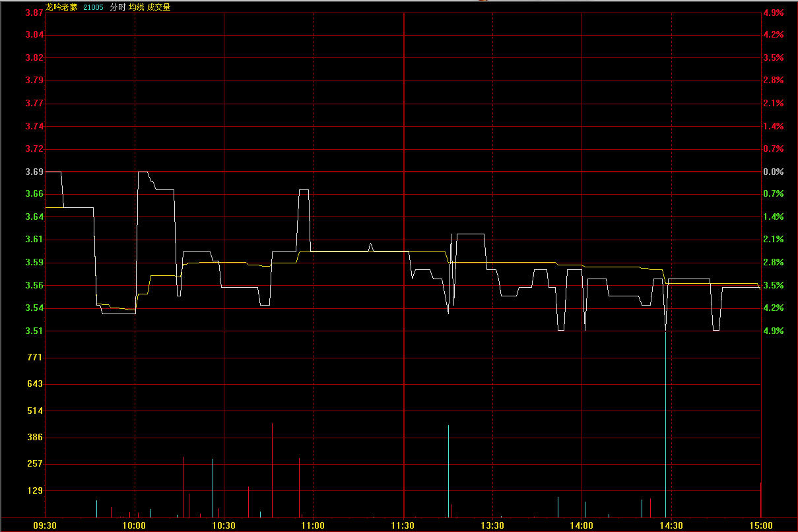Select the 均线 legend label
This screenshot has height=532, width=798.
(x=136, y=7)
